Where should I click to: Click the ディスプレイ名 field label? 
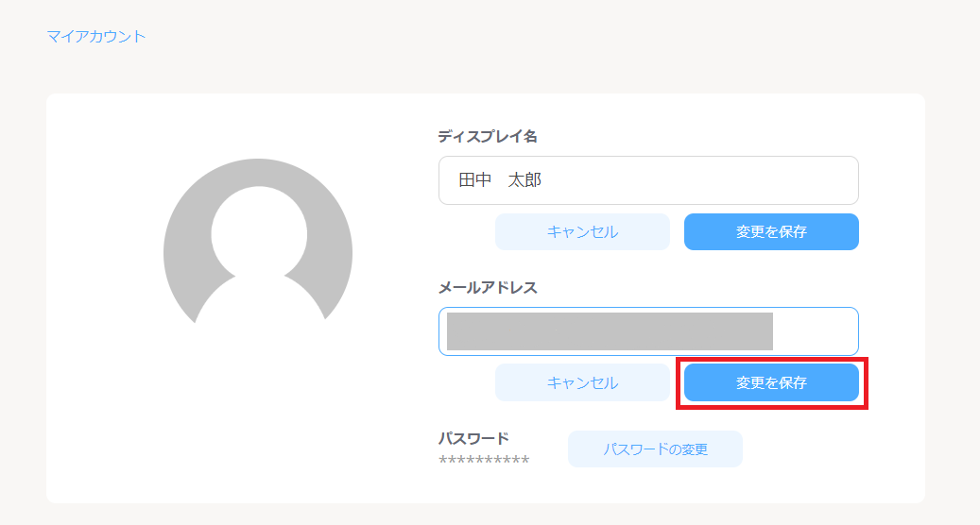point(488,136)
